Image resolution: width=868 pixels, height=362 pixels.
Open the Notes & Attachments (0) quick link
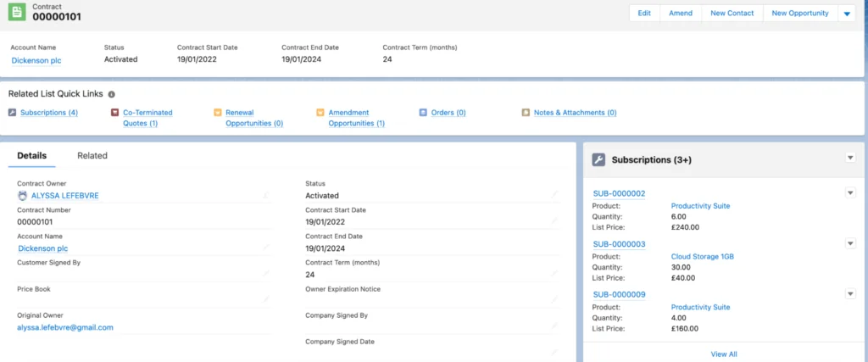click(x=576, y=113)
